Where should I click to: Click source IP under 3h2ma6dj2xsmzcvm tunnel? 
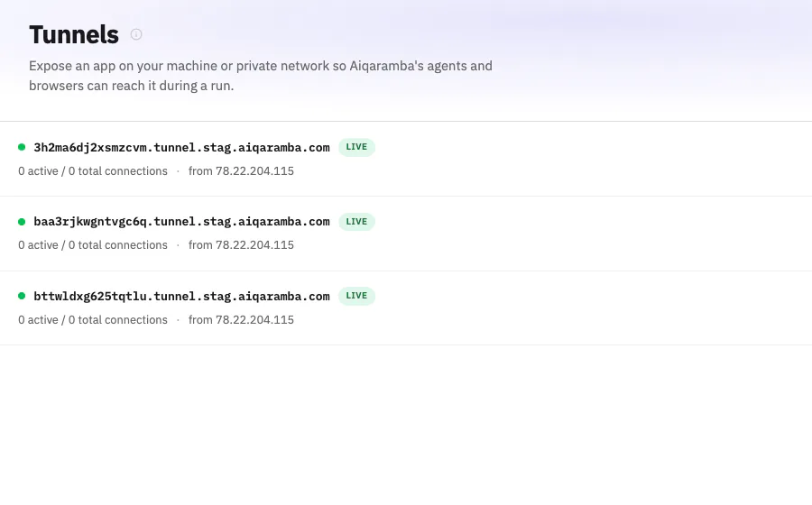(241, 171)
